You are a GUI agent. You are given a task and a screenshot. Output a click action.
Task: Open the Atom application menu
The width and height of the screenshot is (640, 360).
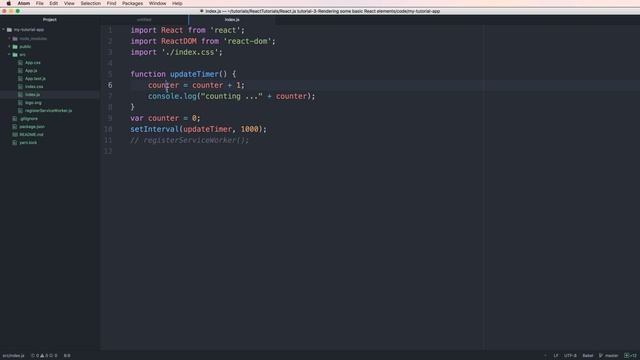pos(24,3)
